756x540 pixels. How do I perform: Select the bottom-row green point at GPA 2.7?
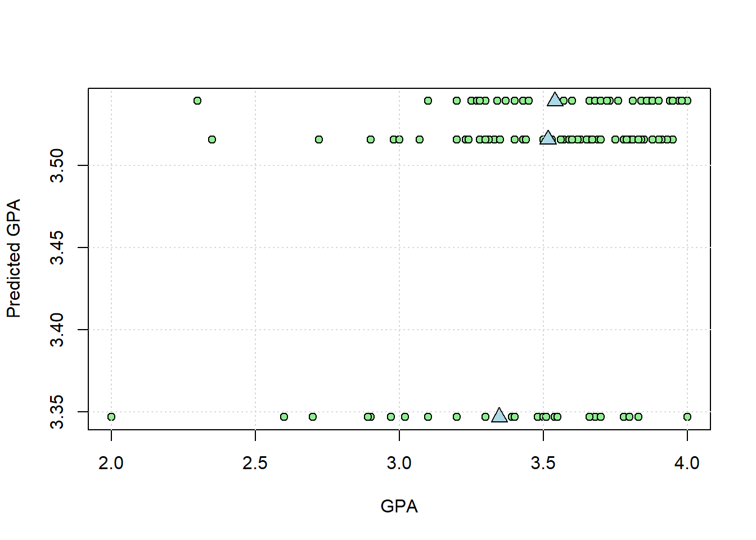click(x=313, y=417)
